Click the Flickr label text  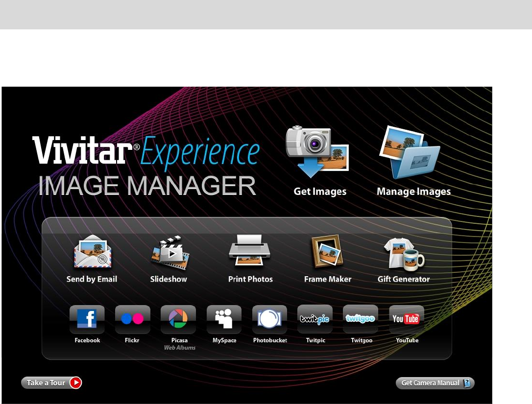[132, 340]
